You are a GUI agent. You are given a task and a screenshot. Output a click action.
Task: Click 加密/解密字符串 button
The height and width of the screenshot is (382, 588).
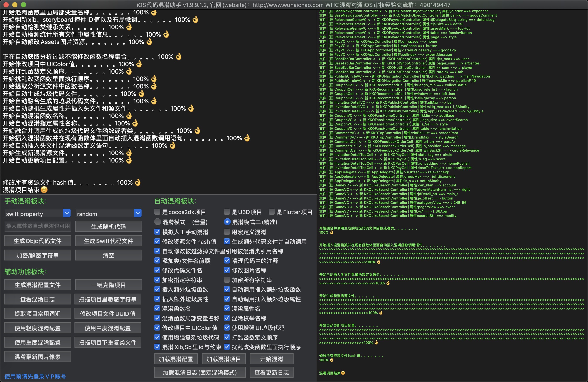[37, 255]
